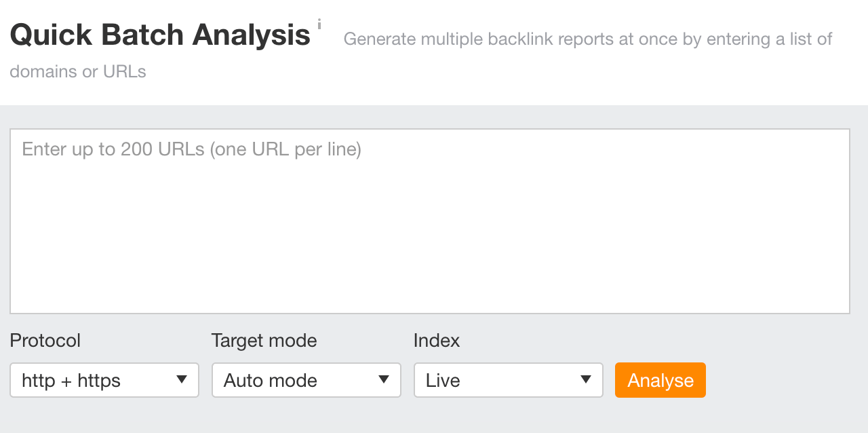
Task: Click the Protocol label above the selector
Action: [x=45, y=340]
